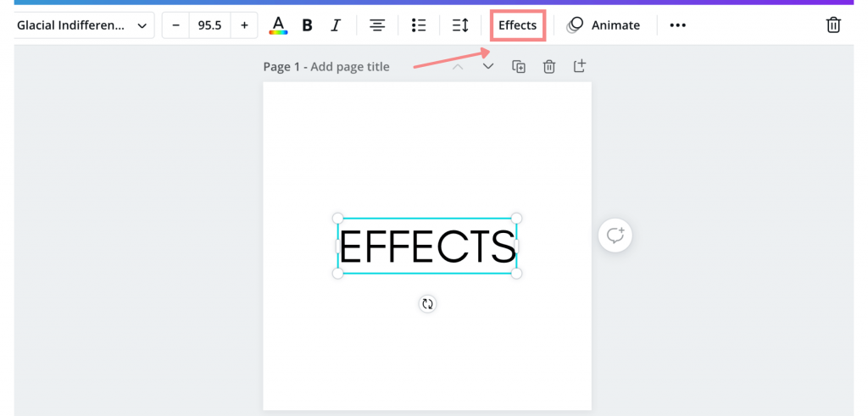Open the Glacial Indifference font dropdown
868x416 pixels.
84,25
